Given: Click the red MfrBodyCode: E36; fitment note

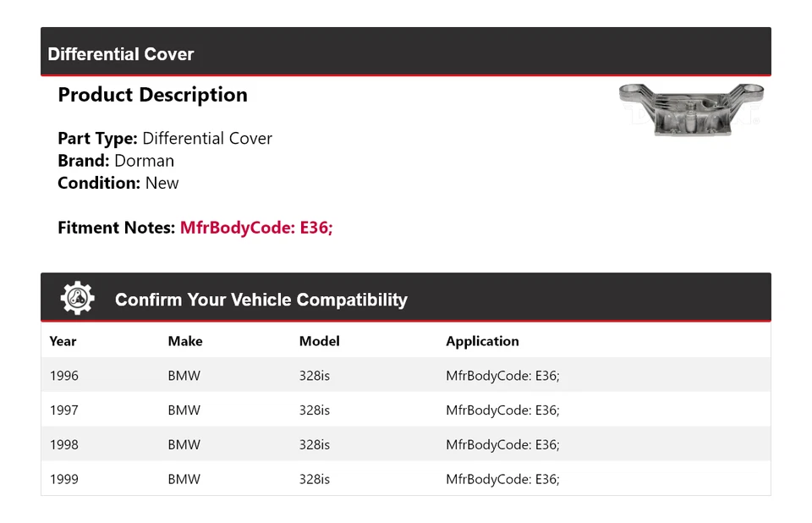Looking at the screenshot, I should coord(256,228).
